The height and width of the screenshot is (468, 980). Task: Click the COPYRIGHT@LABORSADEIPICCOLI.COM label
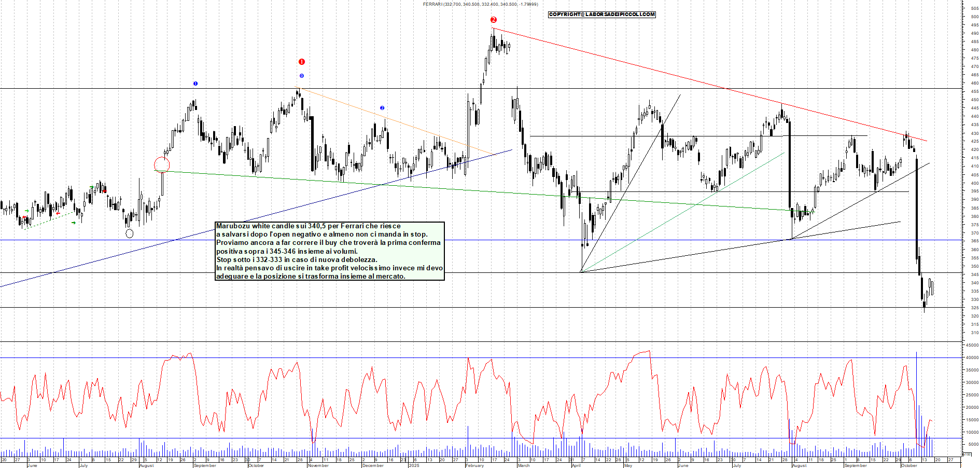[x=601, y=15]
